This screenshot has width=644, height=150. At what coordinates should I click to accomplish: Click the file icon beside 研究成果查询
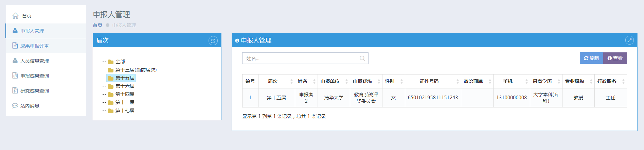(15, 90)
